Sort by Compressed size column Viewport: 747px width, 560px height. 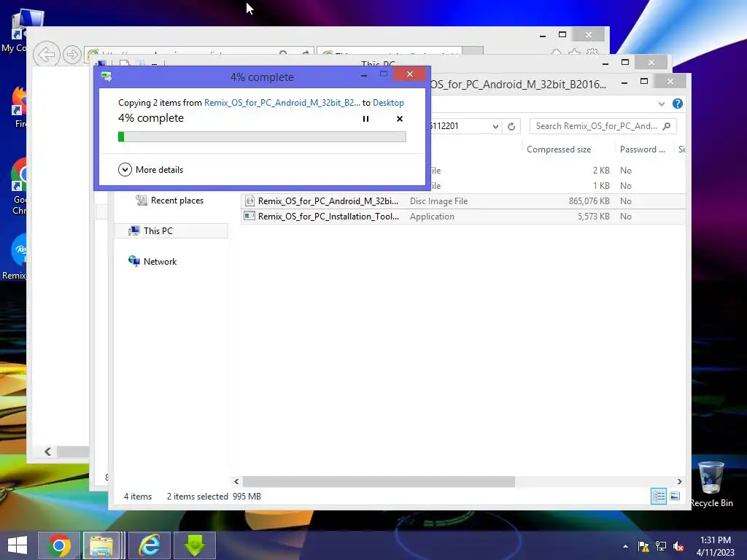click(x=558, y=149)
